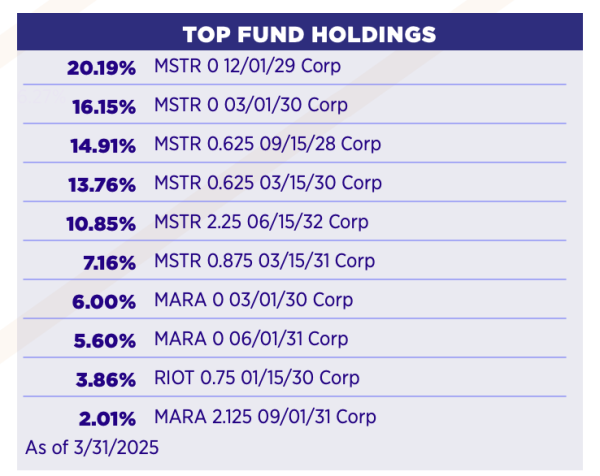Screen dimensions: 600x476
Task: Click the 5.60% weight value
Action: point(105,340)
